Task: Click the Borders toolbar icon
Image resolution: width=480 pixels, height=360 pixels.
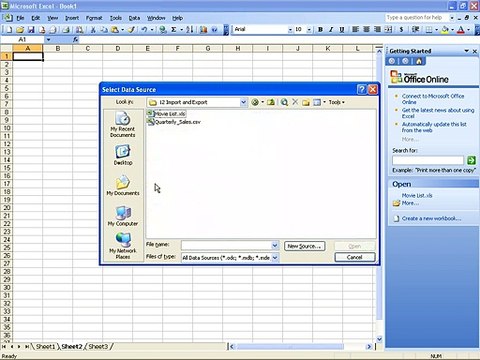Action: [x=429, y=30]
